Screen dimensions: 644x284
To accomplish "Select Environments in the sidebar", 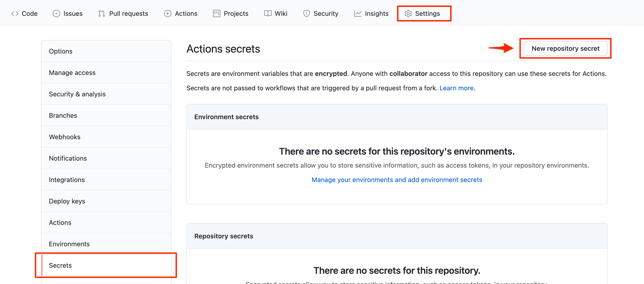I will click(69, 244).
